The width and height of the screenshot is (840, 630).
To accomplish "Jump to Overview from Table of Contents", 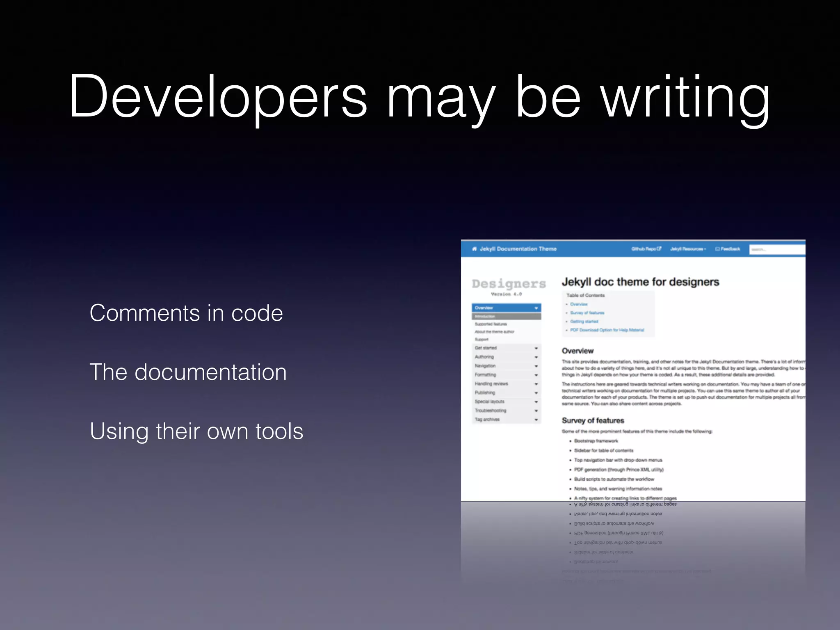I will tap(579, 304).
